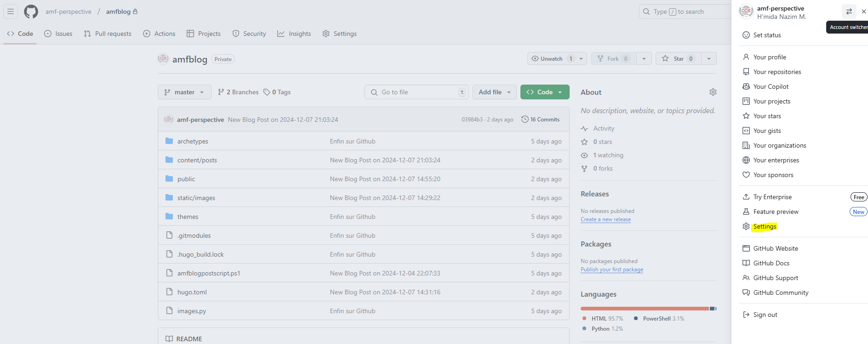Click the commit history clock icon
The width and height of the screenshot is (868, 344).
tap(525, 120)
